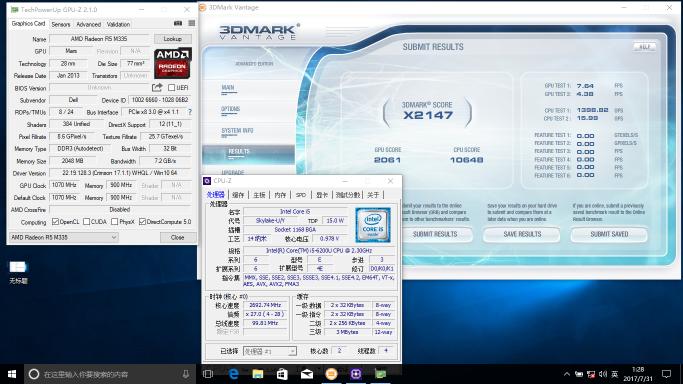Launch Microsoft Edge from the taskbar
683x384 pixels.
coord(233,374)
